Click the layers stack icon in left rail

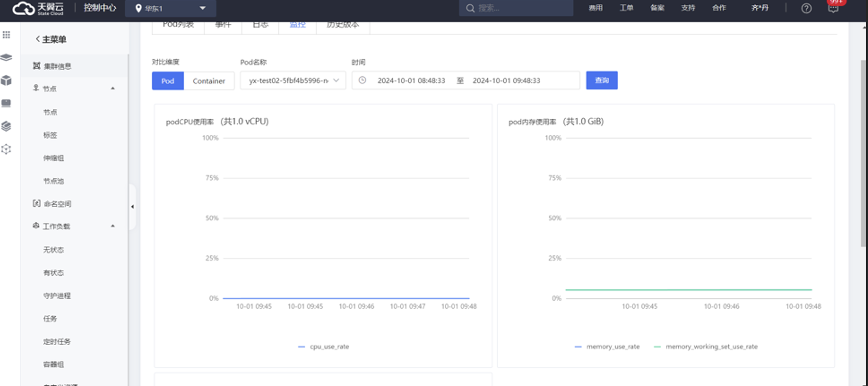6,58
